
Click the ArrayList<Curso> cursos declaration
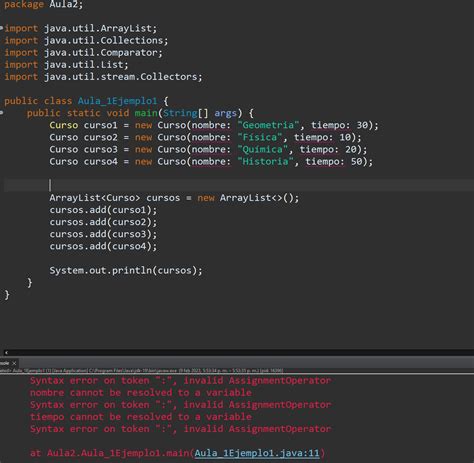pos(174,198)
